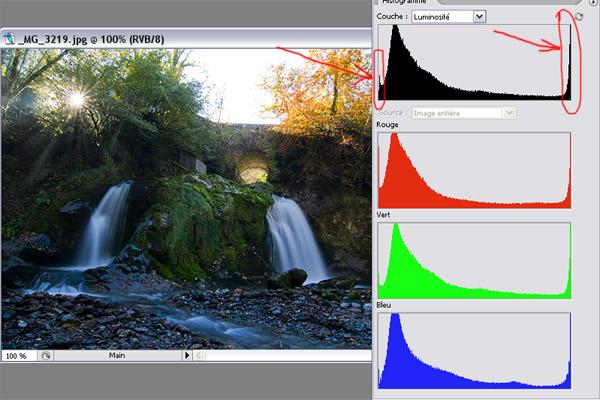Click the Main label in status bar
The width and height of the screenshot is (600, 400).
117,356
